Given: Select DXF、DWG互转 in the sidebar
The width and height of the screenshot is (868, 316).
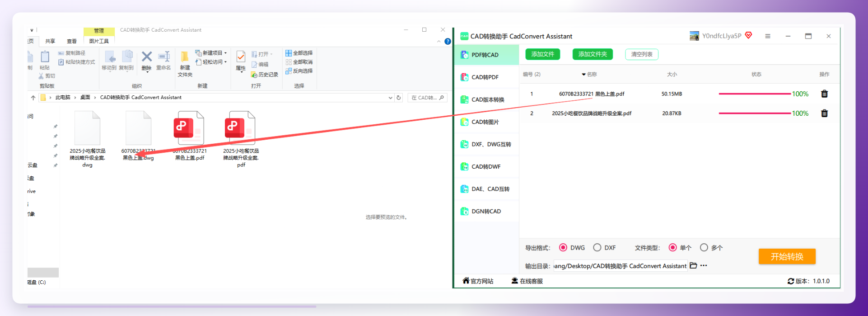Looking at the screenshot, I should tap(487, 144).
